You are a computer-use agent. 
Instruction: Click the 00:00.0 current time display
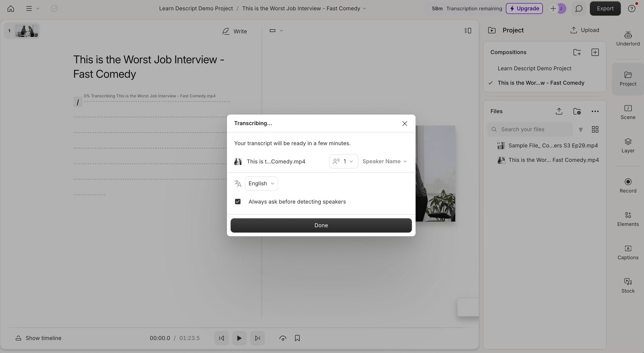(x=160, y=338)
